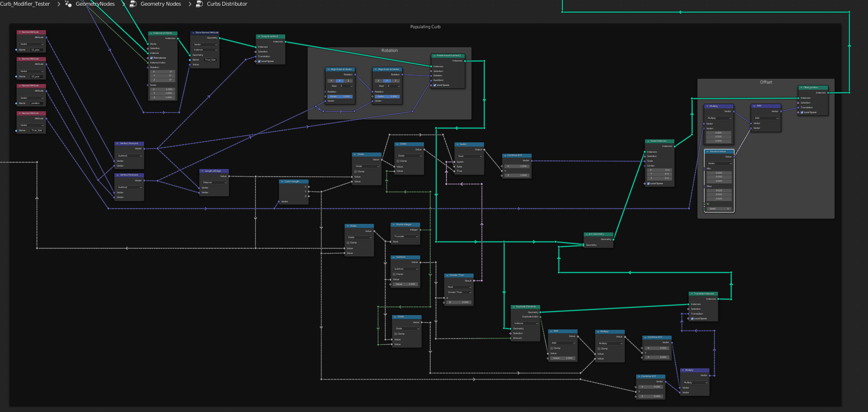Click output socket of Join Geometry node
This screenshot has height=412, width=868.
click(x=613, y=239)
